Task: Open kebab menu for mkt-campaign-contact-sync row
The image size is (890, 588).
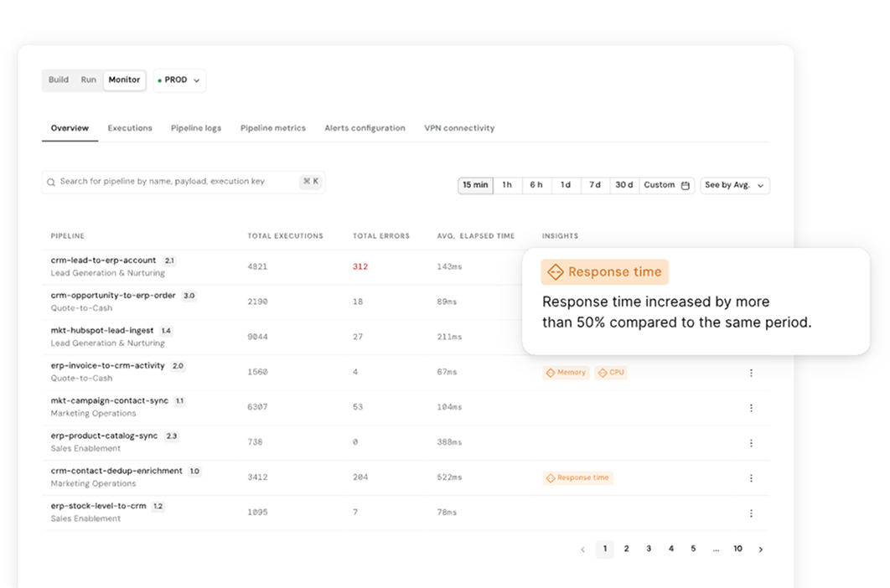Action: [x=751, y=408]
